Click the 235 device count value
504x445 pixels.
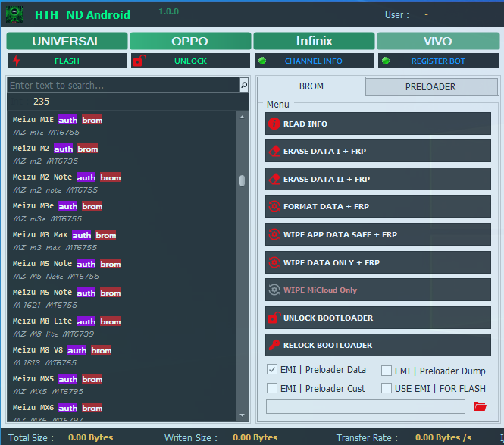coord(42,102)
